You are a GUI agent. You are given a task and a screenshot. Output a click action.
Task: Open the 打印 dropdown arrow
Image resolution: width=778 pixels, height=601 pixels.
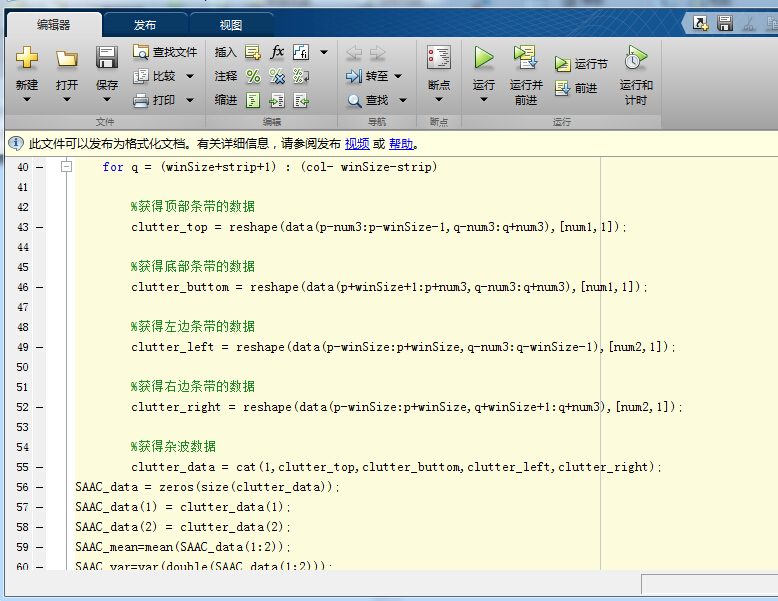(x=190, y=100)
